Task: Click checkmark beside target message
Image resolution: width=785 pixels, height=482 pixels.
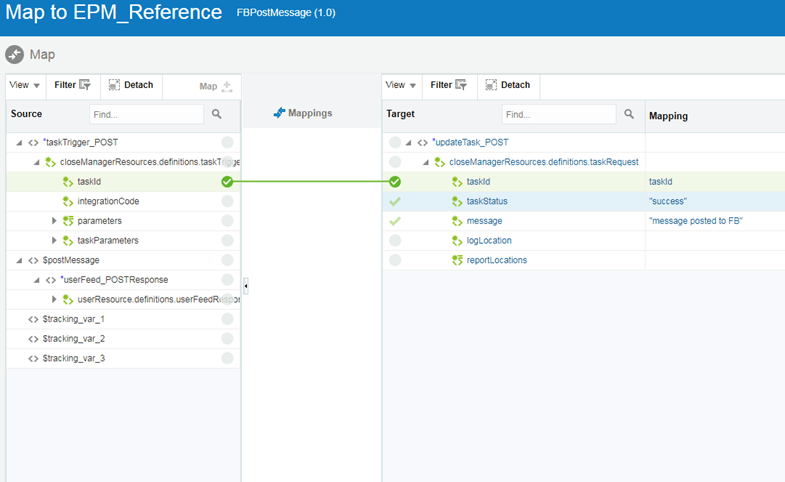Action: [x=395, y=221]
